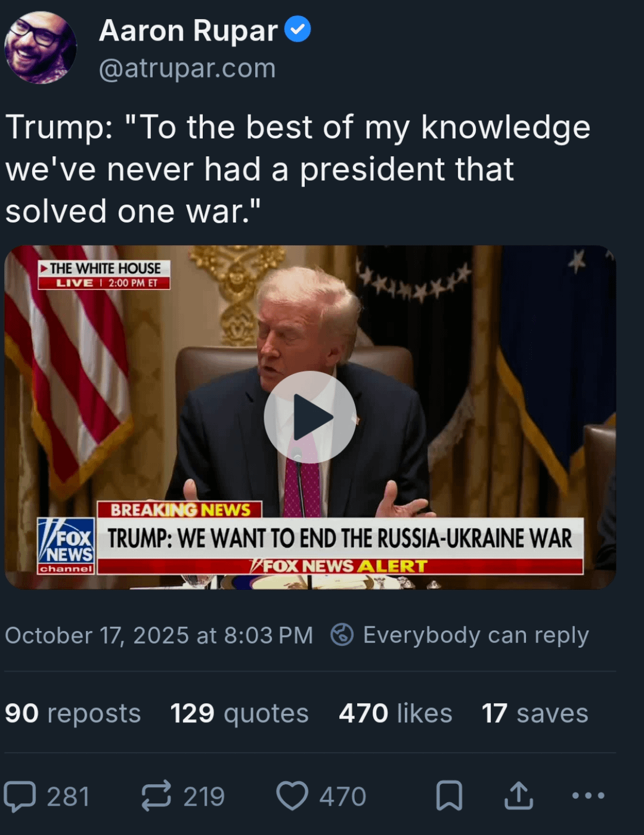Screen dimensions: 644x835
Task: Save the post with bookmark icon
Action: coord(449,796)
